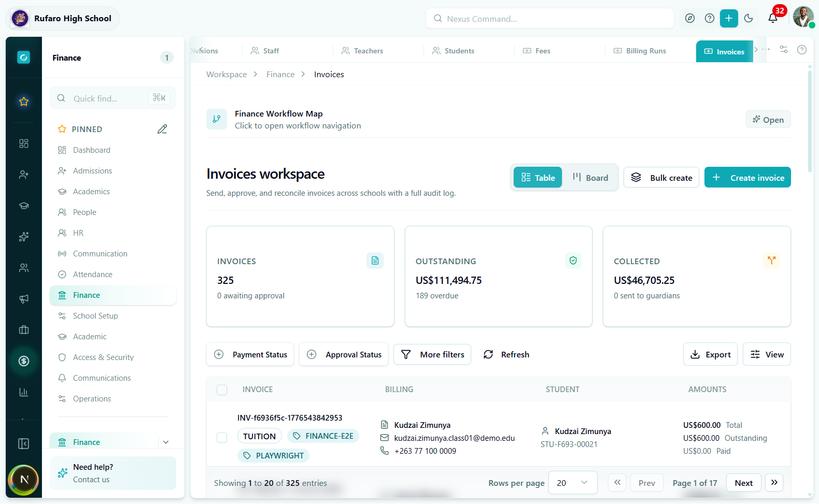Click the main content vertical scrollbar

[810, 122]
